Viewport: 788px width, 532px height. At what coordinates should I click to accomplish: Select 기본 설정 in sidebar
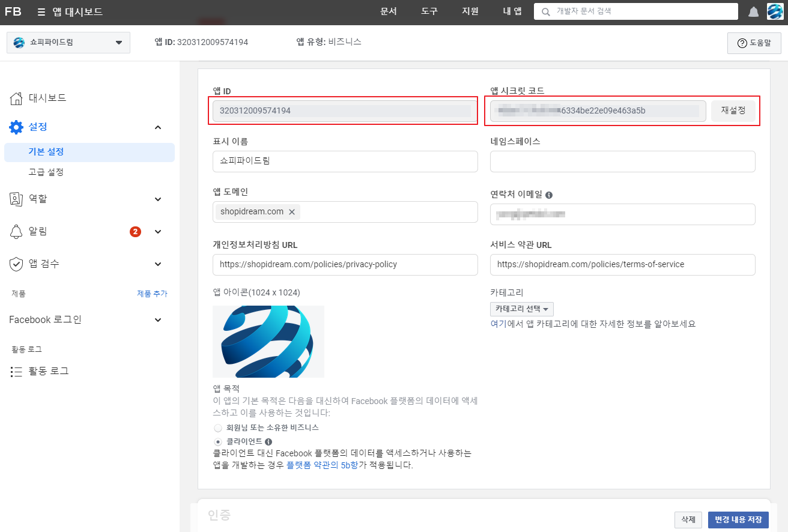89,153
